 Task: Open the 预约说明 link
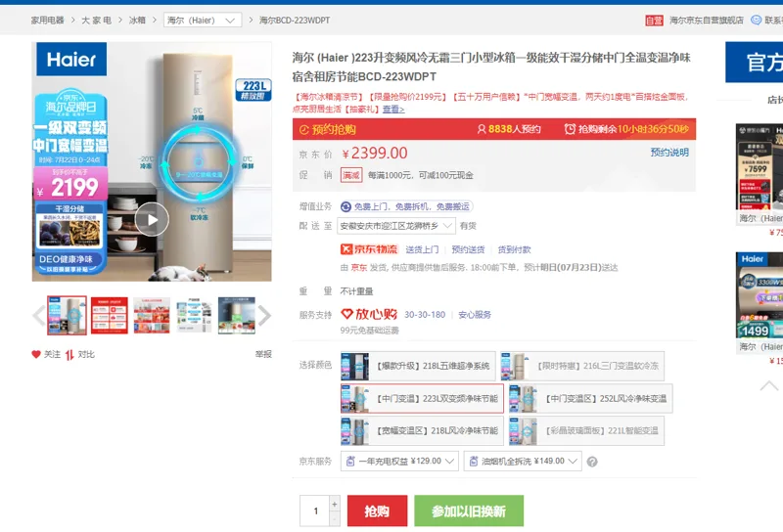click(x=669, y=153)
